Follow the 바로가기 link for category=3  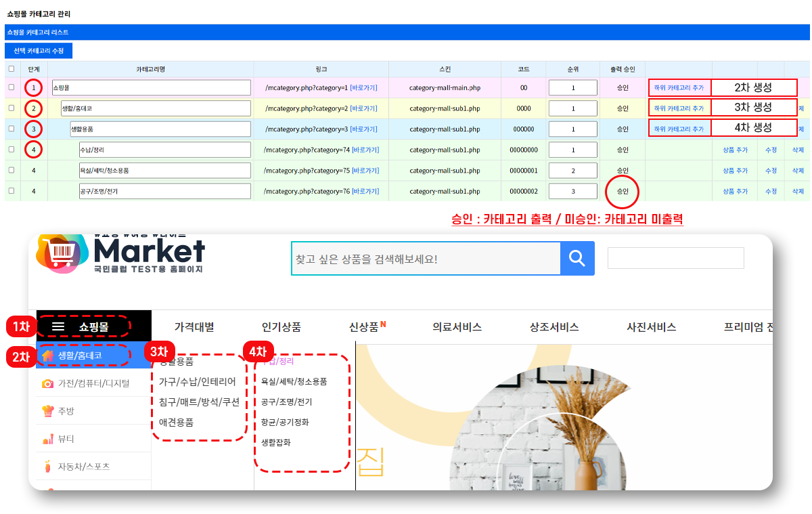[x=363, y=129]
